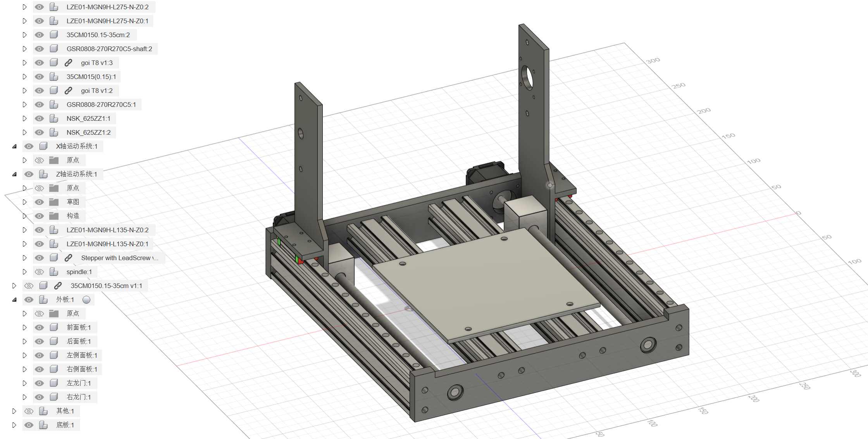Click body icon of 右侧面板:1
868x439 pixels.
(54, 369)
